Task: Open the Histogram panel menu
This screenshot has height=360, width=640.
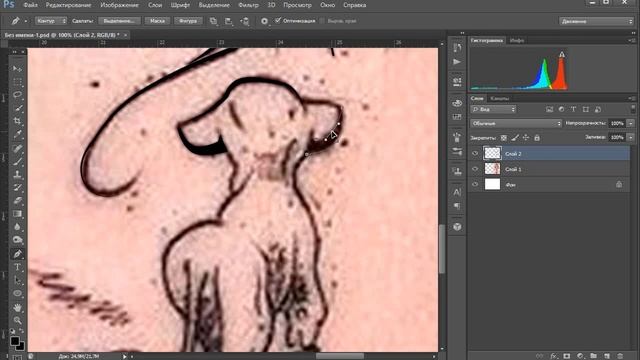Action: pyautogui.click(x=632, y=40)
